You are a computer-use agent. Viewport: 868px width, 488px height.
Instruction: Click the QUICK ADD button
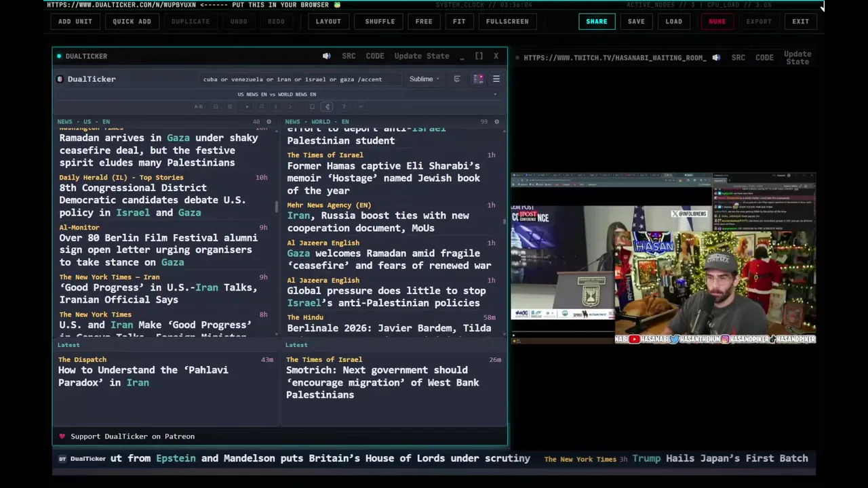pos(132,21)
